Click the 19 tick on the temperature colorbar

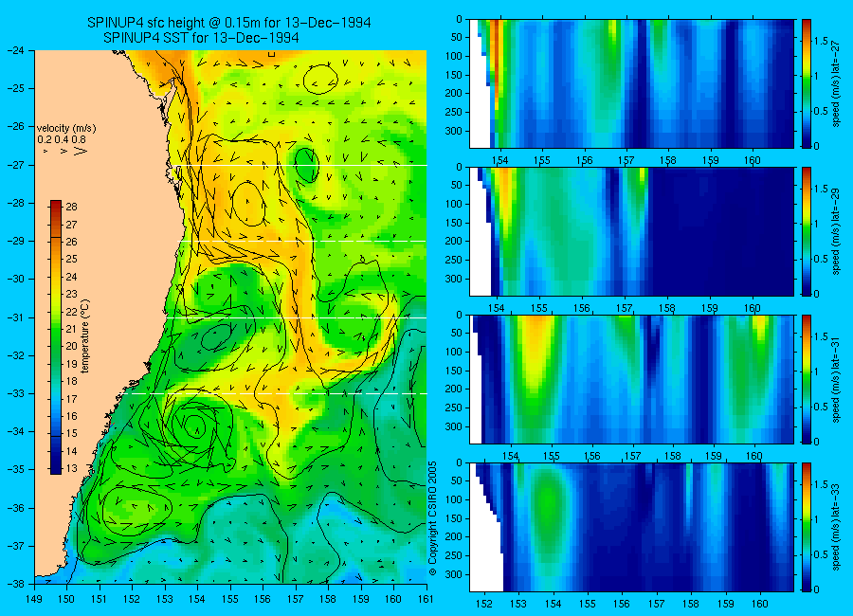point(71,364)
